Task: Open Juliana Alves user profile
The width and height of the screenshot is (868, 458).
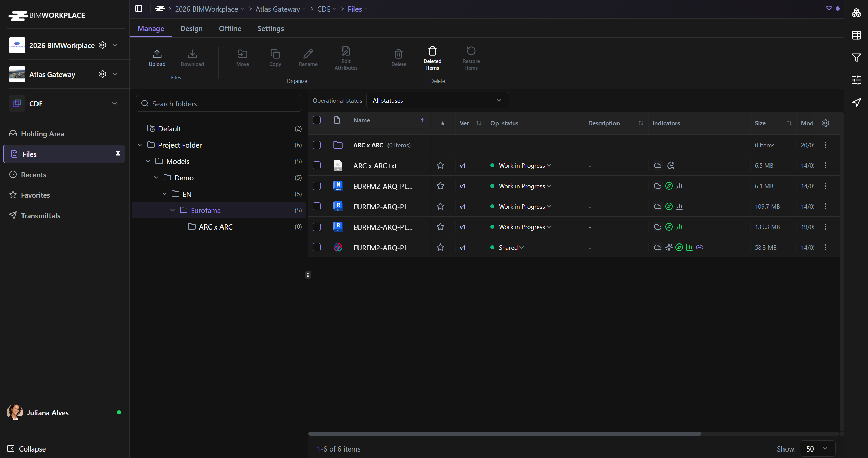Action: 64,413
